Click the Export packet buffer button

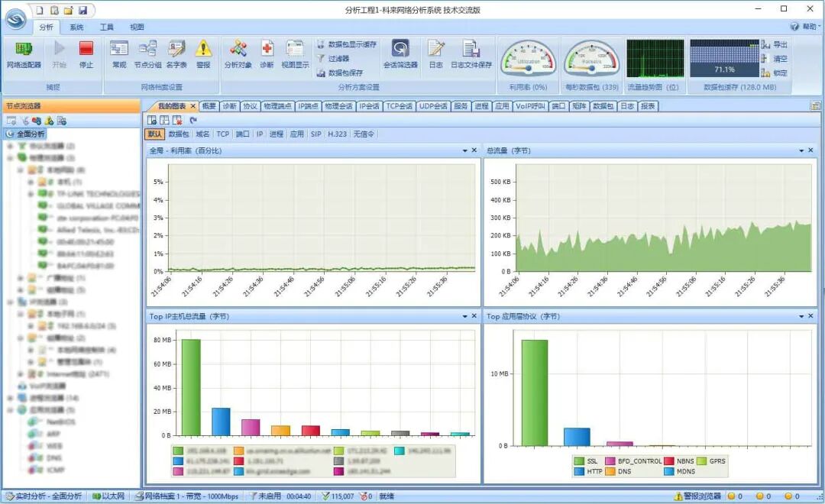click(774, 44)
